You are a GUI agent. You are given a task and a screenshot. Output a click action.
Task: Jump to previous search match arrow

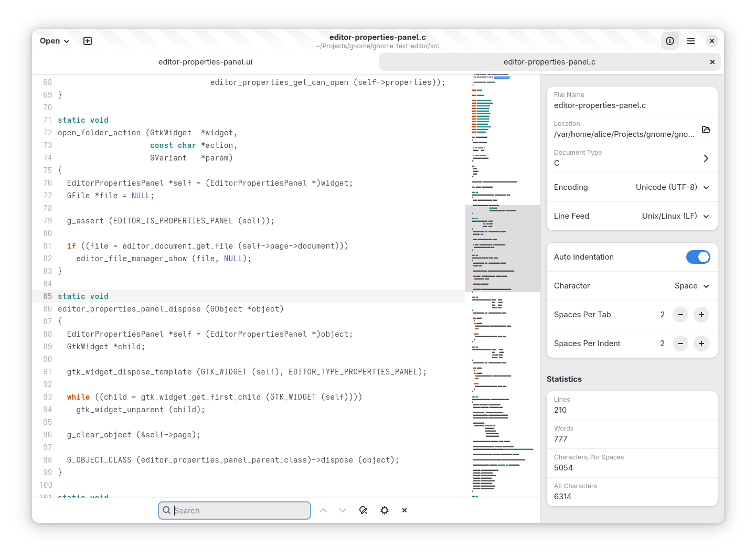coord(323,510)
